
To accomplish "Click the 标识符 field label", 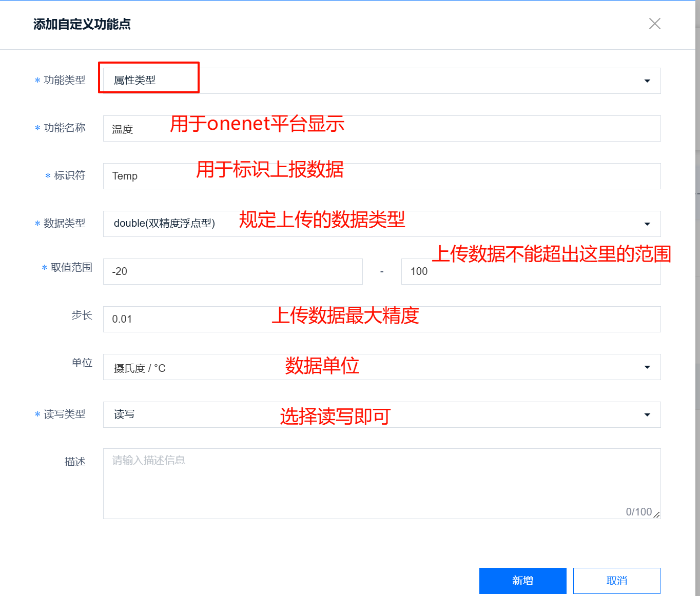I will [x=69, y=175].
